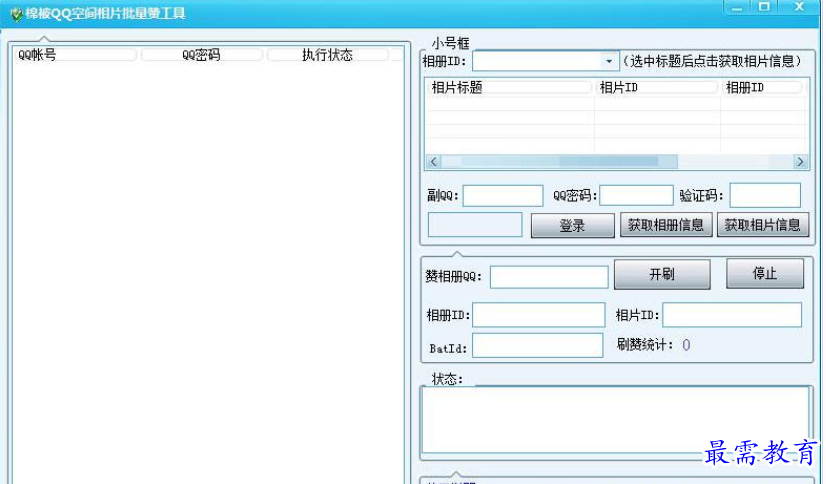This screenshot has height=484, width=826.
Task: Focus the 验证码 input field
Action: click(x=765, y=195)
